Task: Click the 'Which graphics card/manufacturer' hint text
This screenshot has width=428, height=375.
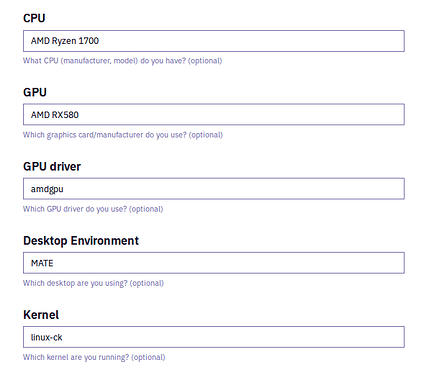Action: (83, 135)
